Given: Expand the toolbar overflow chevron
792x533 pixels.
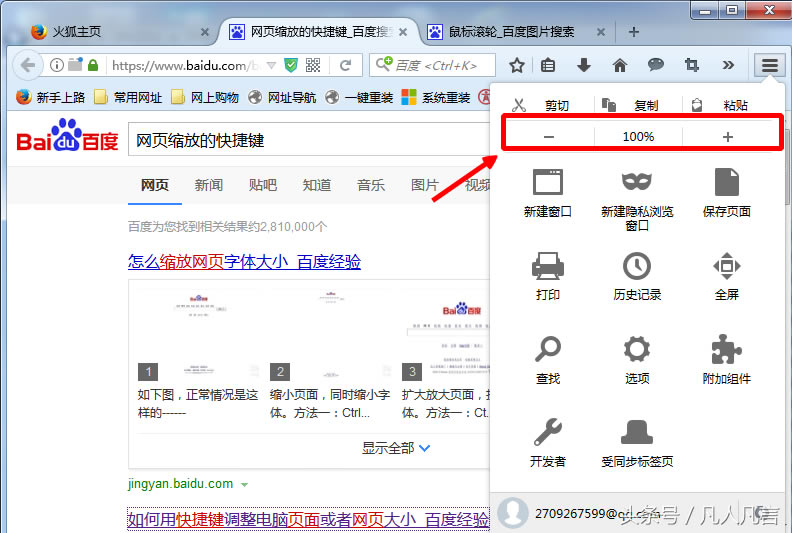Looking at the screenshot, I should coord(728,65).
